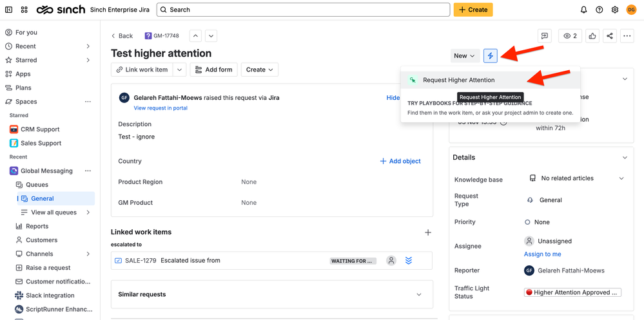
Task: Click the Assign to me link
Action: pyautogui.click(x=542, y=254)
